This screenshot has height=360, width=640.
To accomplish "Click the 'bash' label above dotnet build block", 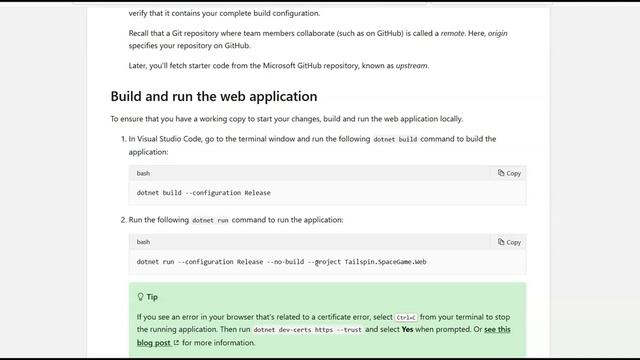I will (x=143, y=173).
